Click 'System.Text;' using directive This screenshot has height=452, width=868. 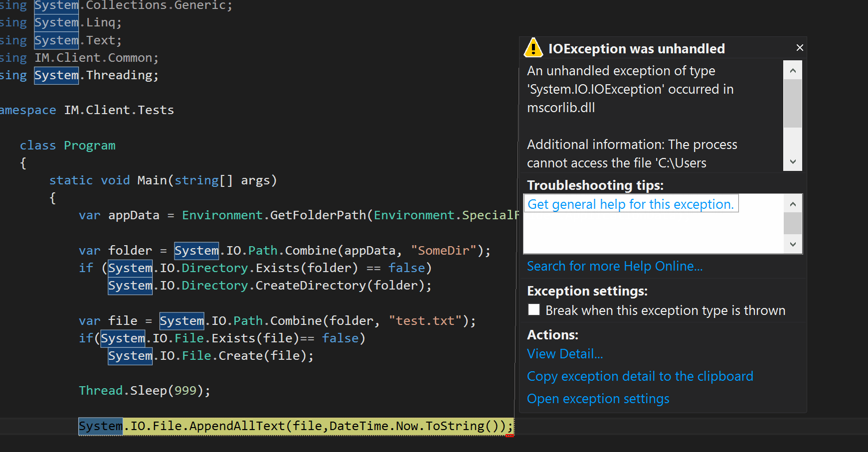pos(78,40)
